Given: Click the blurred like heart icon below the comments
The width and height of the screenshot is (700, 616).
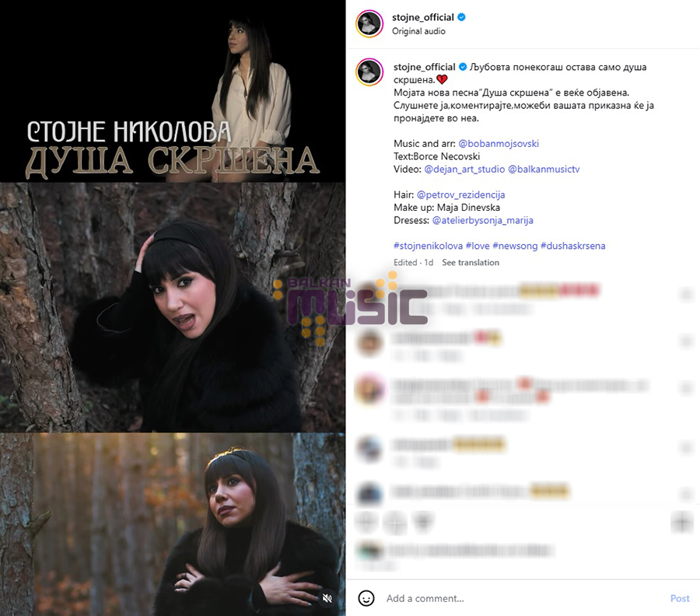Looking at the screenshot, I should point(367,521).
